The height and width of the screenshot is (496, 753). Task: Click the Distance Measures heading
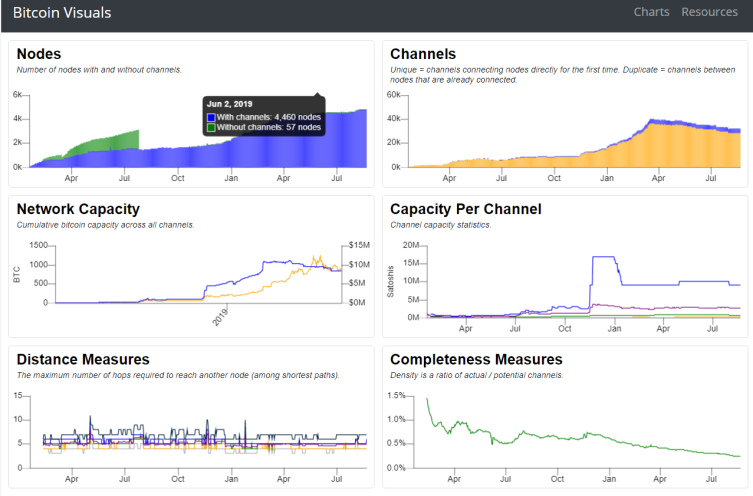click(83, 359)
